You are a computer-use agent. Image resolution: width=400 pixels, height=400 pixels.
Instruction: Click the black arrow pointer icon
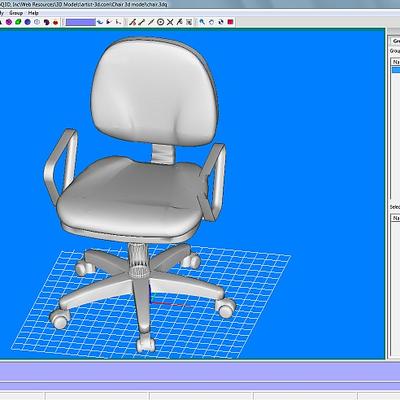coord(109,22)
